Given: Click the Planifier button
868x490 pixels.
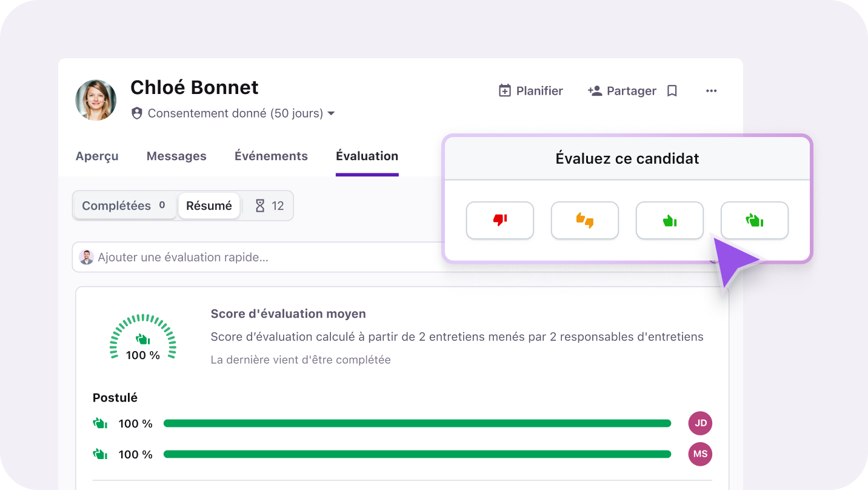Looking at the screenshot, I should pos(530,90).
